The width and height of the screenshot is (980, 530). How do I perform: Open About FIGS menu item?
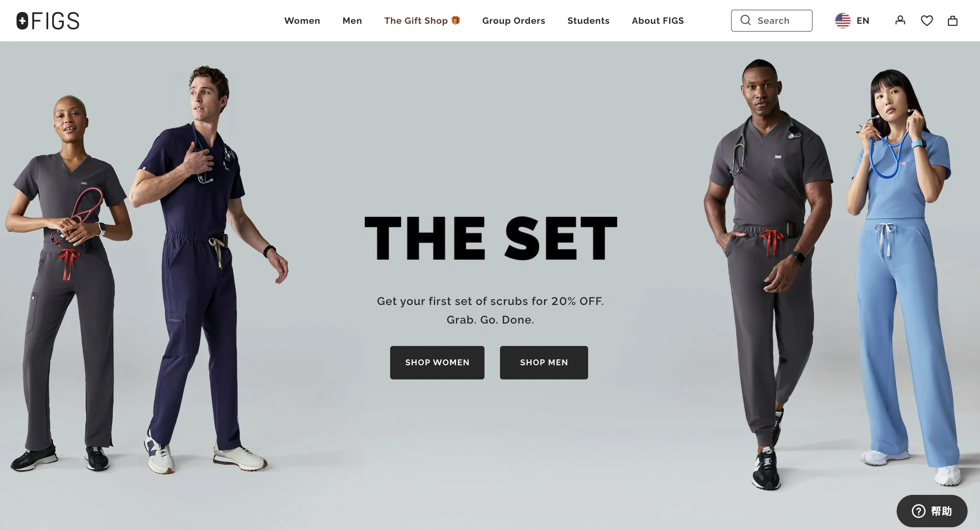coord(658,21)
